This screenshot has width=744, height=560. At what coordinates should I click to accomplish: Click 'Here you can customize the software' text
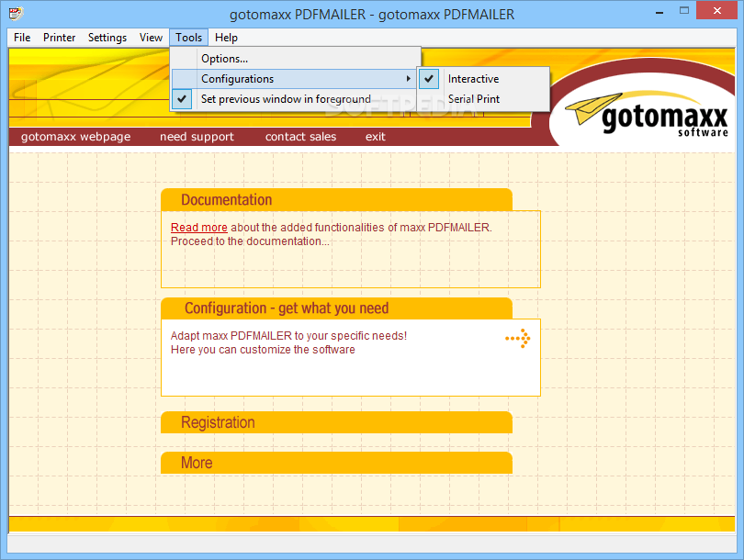(x=263, y=350)
